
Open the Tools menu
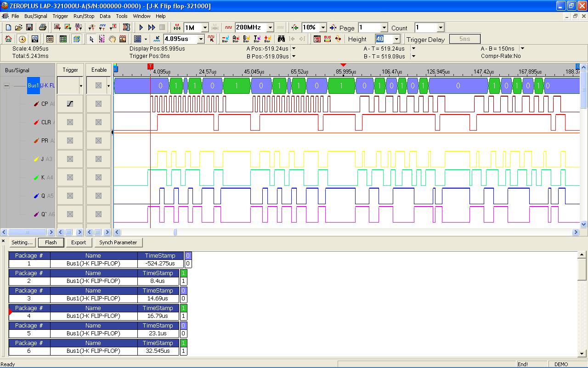click(122, 16)
